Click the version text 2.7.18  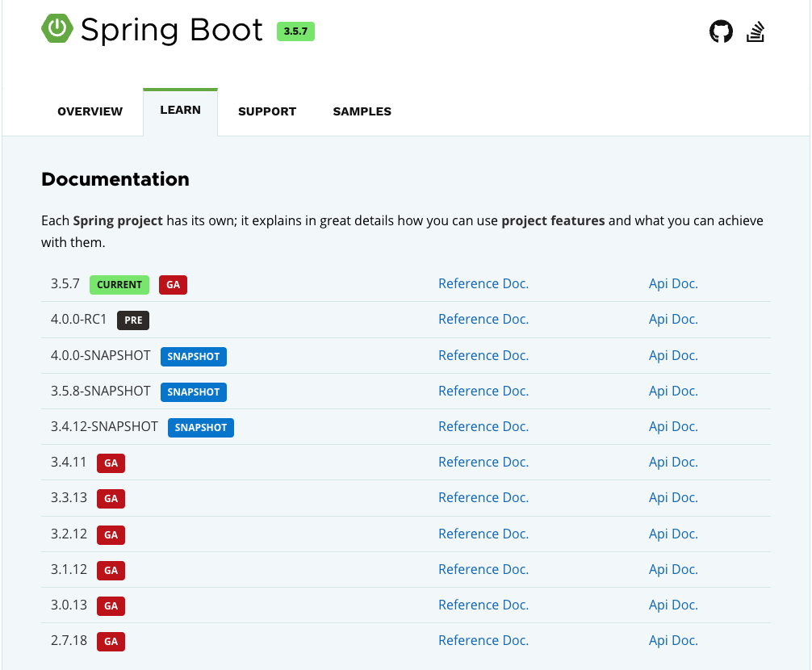click(x=69, y=640)
